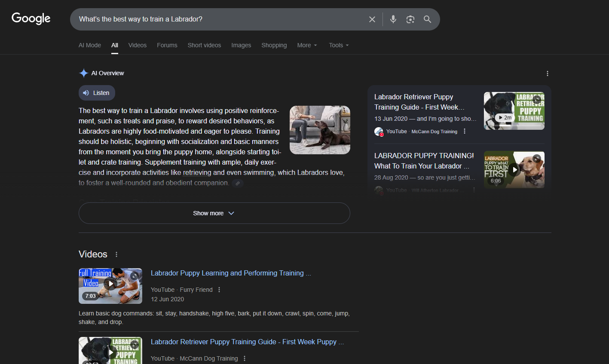
Task: Start voice search with microphone icon
Action: click(x=393, y=19)
